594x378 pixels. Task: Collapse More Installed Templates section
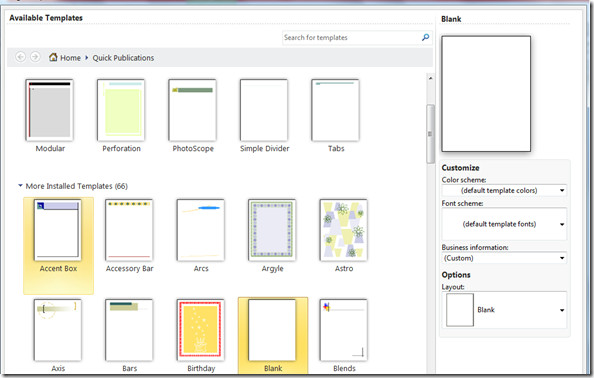pos(20,186)
